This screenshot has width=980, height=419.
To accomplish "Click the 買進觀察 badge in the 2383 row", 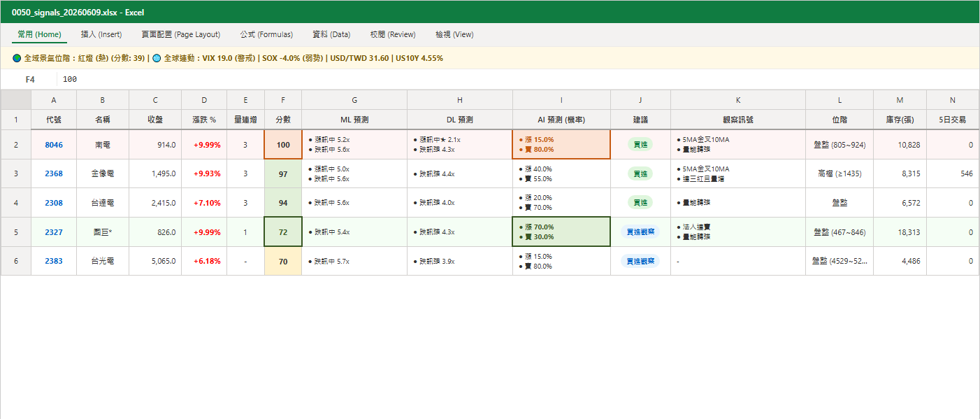I will 640,261.
